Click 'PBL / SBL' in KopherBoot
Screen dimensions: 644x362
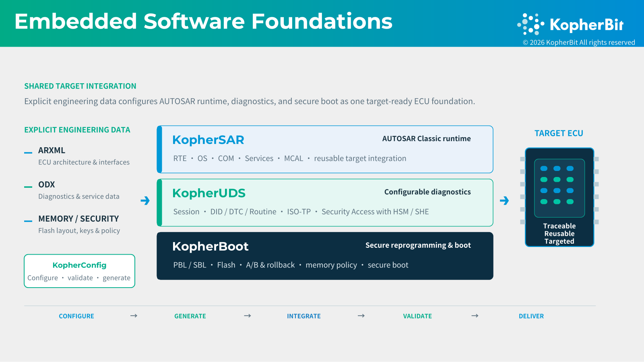point(190,265)
